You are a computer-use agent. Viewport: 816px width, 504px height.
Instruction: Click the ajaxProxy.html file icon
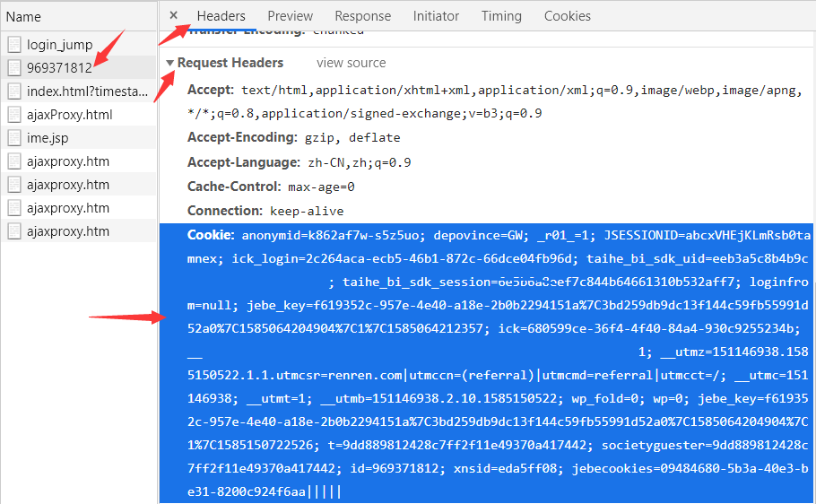coord(13,115)
